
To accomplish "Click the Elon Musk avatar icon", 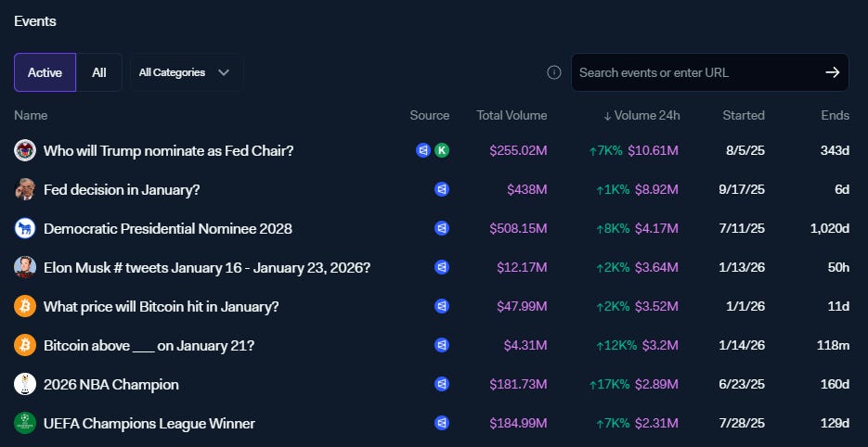I will [25, 267].
